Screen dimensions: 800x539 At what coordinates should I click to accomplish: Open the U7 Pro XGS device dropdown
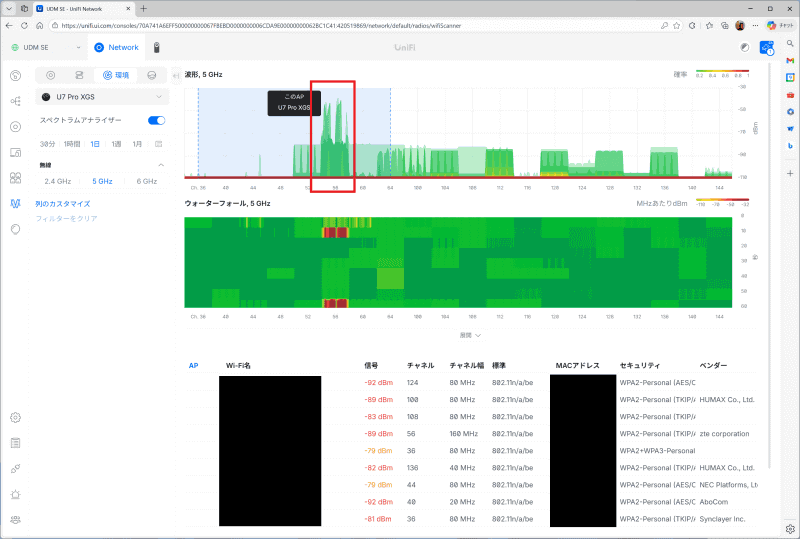(102, 97)
